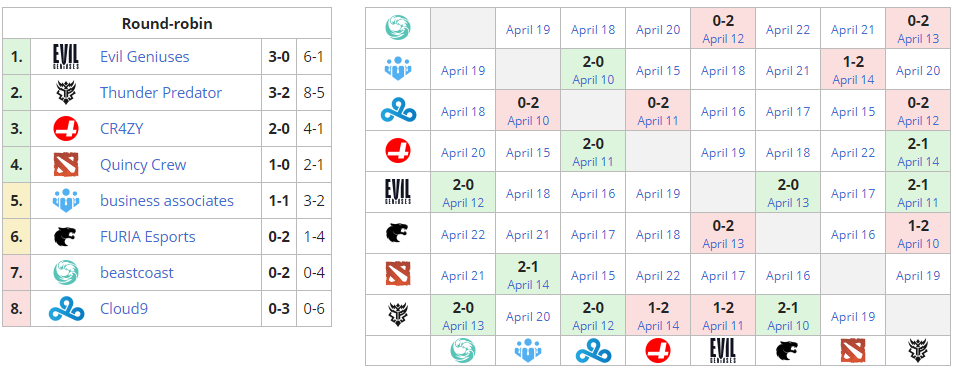956x373 pixels.
Task: Click Quincy Crew Dota logo in standings
Action: coord(65,165)
